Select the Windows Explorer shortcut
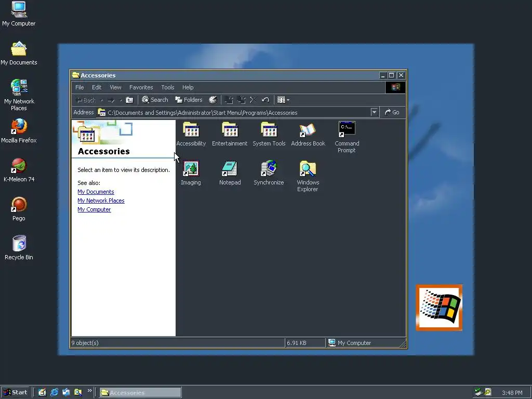This screenshot has width=532, height=399. (x=308, y=177)
